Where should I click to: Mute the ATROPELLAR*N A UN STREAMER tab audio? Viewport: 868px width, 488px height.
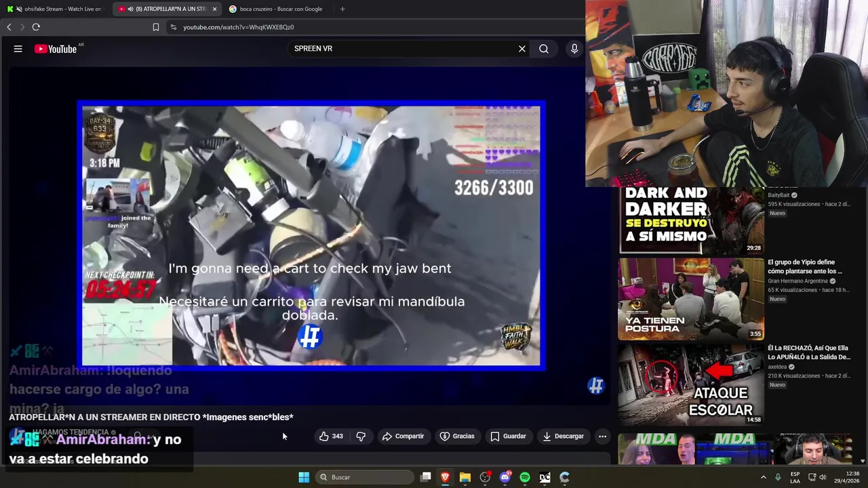131,9
